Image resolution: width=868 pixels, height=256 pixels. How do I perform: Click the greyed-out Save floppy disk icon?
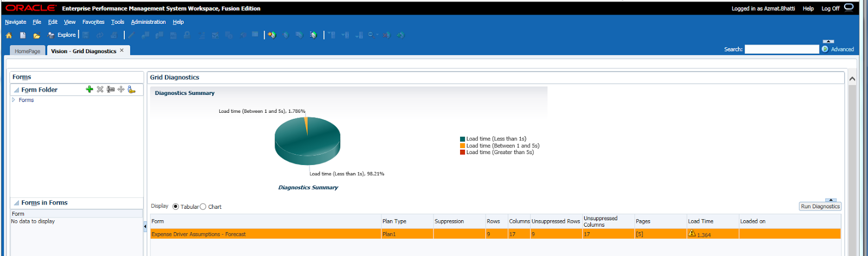coord(86,35)
